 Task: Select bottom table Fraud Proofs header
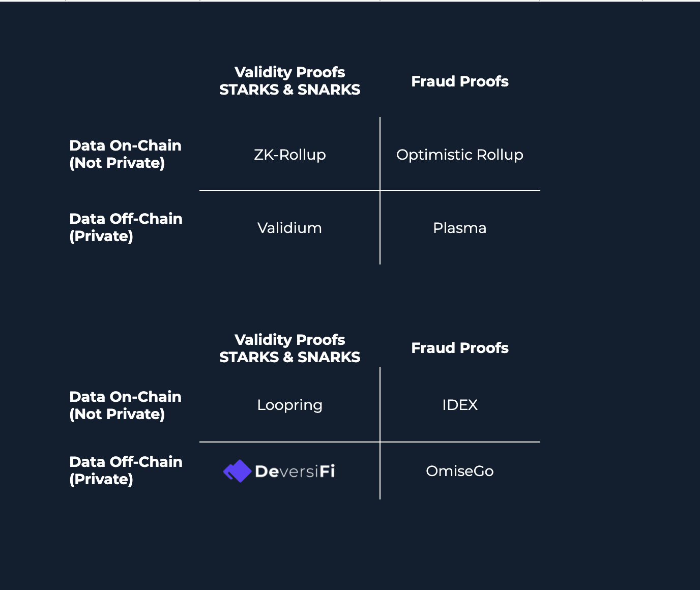pos(460,348)
